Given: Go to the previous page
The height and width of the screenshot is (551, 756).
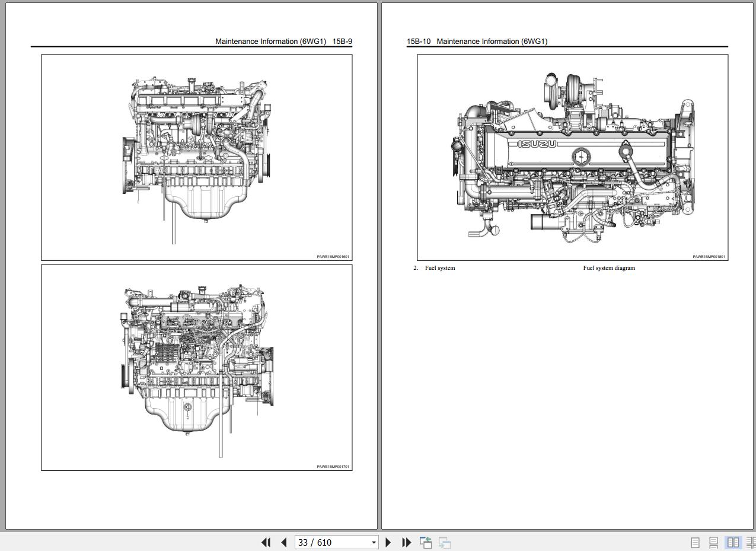Looking at the screenshot, I should point(283,542).
